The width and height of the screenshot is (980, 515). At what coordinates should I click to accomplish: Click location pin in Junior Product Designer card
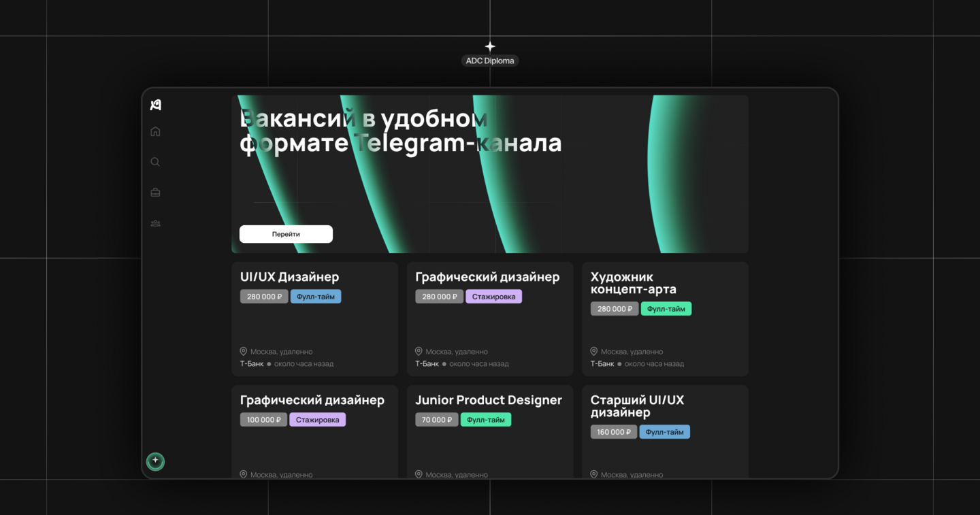[419, 474]
